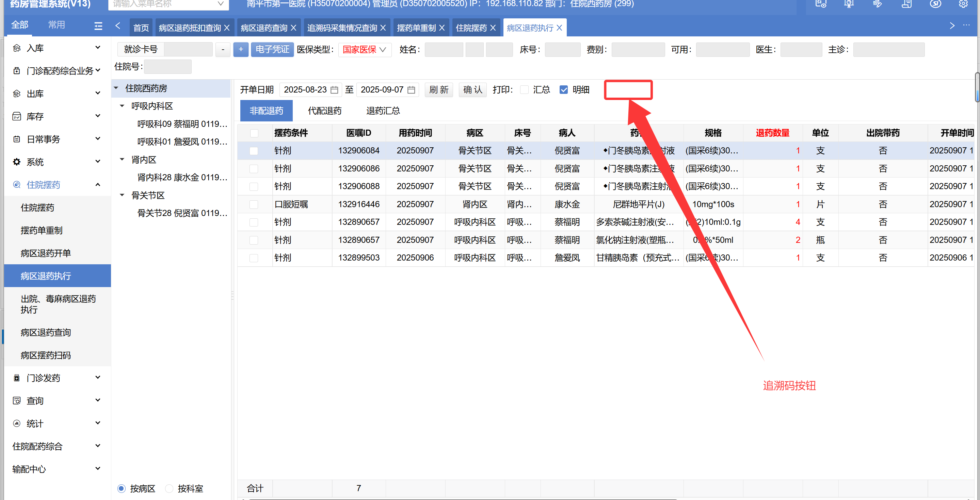Click the 刷新 button
The image size is (980, 500).
click(x=438, y=90)
